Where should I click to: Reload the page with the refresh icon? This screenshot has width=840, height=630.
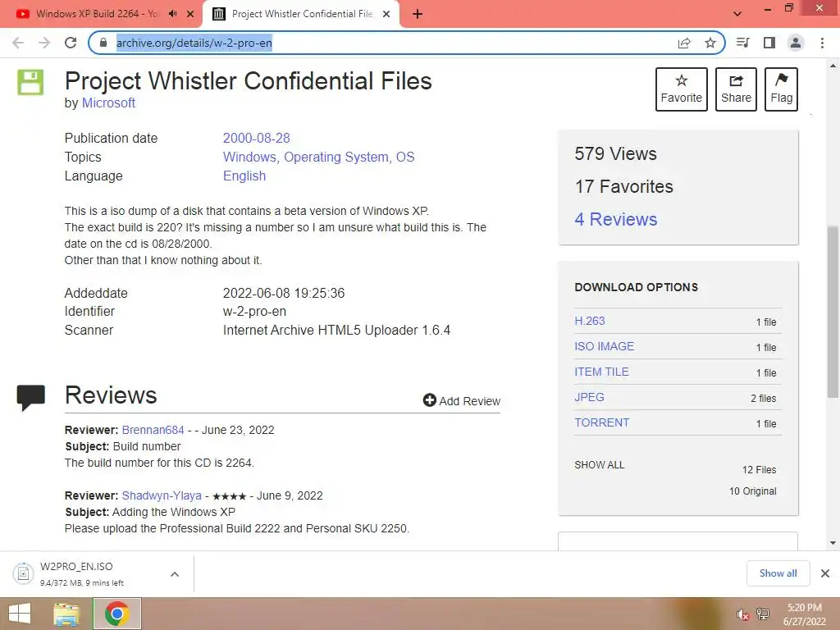71,43
